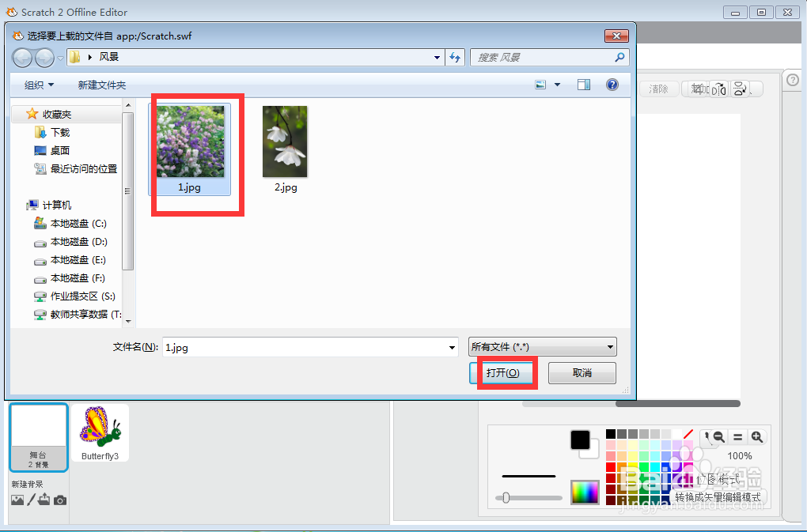
Task: Select the Butterfly3 sprite
Action: (x=100, y=433)
